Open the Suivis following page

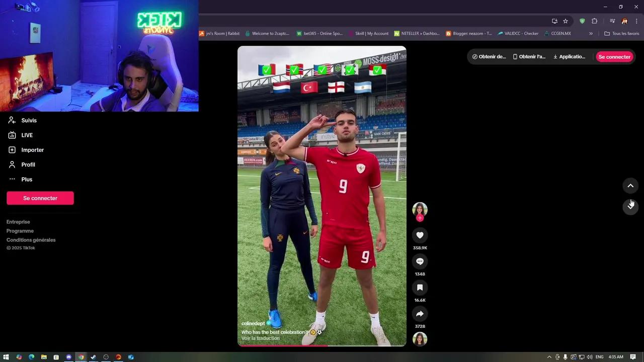tap(29, 121)
